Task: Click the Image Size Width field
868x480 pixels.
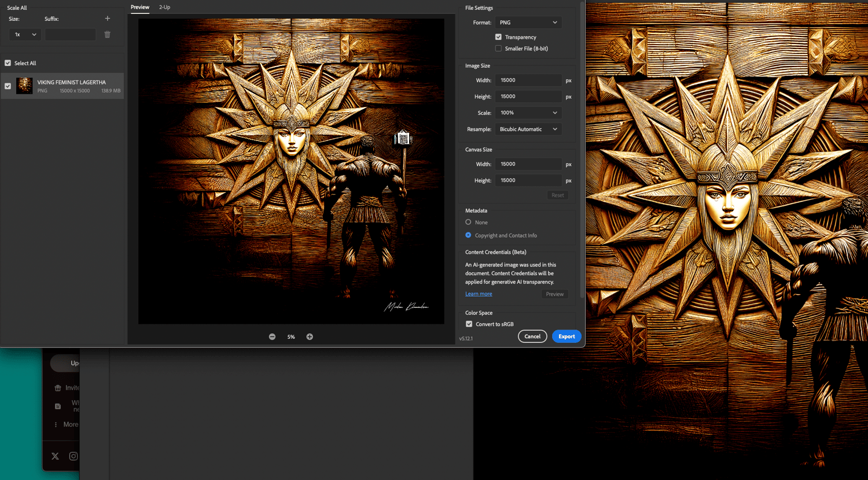Action: coord(528,80)
